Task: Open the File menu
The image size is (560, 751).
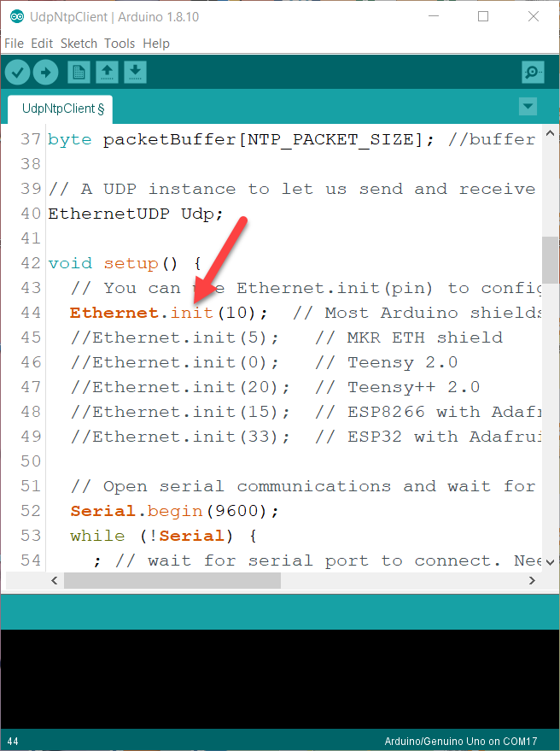Action: coord(14,44)
